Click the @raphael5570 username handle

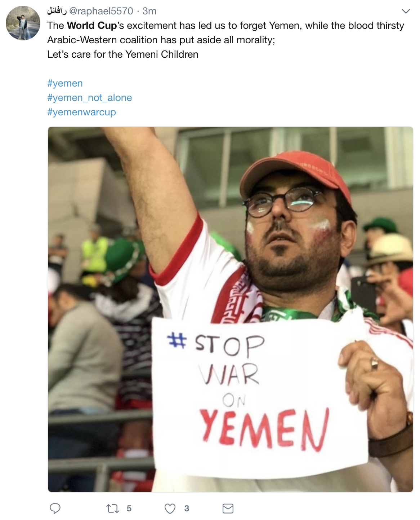point(101,11)
